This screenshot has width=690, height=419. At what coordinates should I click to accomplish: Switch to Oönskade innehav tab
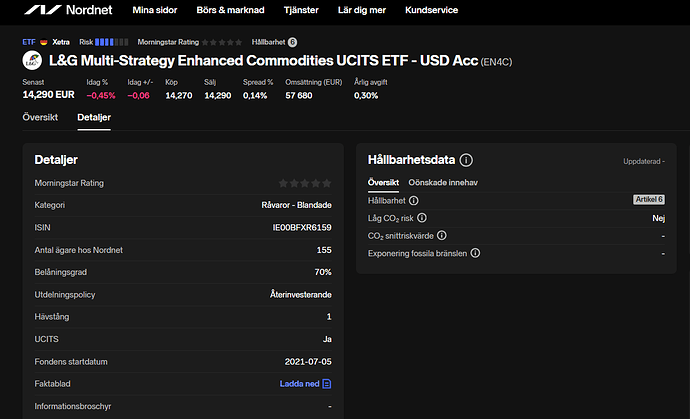(443, 183)
